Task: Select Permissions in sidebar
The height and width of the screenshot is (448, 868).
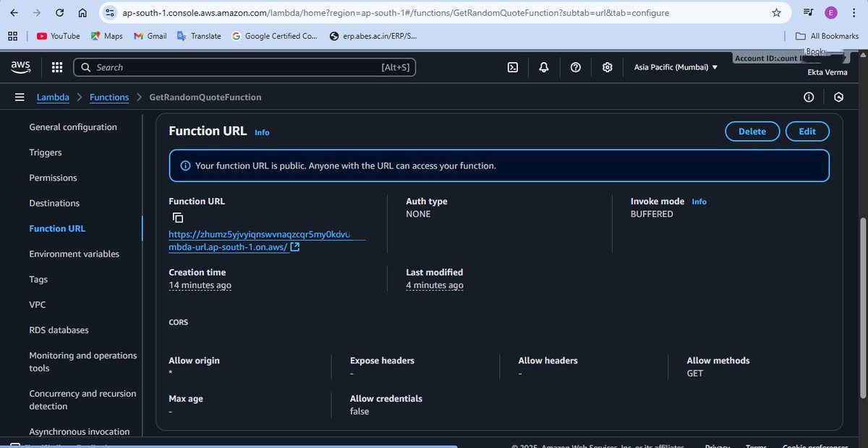Action: point(53,178)
